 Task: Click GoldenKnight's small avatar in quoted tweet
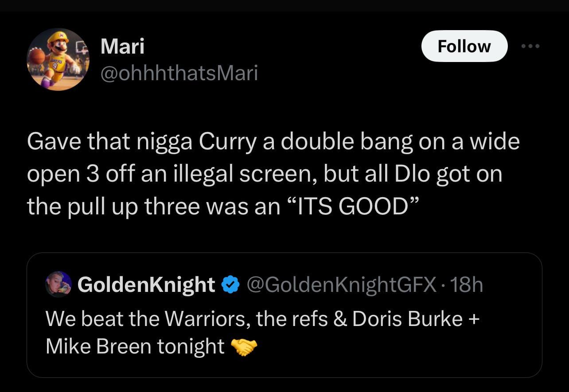pyautogui.click(x=58, y=284)
